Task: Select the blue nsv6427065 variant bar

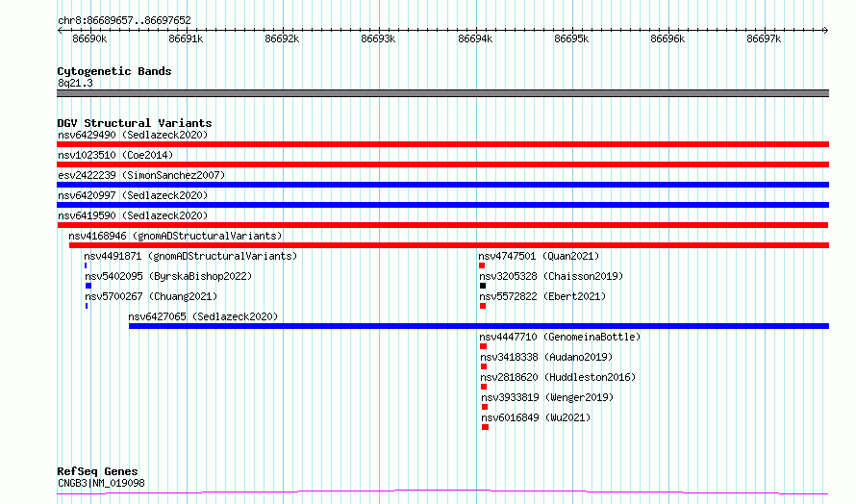Action: (x=479, y=326)
